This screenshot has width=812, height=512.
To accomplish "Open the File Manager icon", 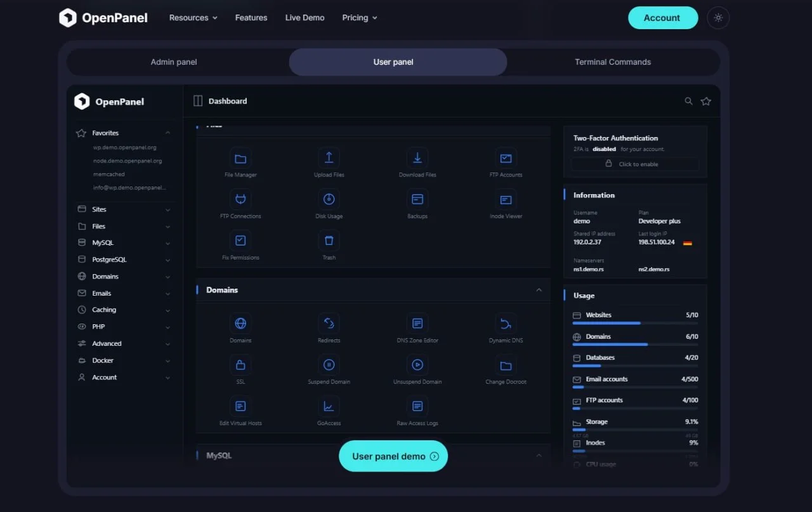I will tap(240, 159).
